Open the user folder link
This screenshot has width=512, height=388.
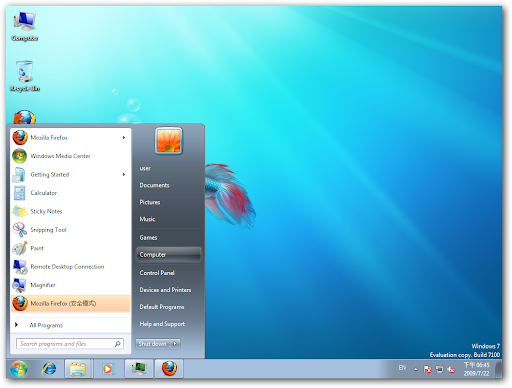click(145, 169)
